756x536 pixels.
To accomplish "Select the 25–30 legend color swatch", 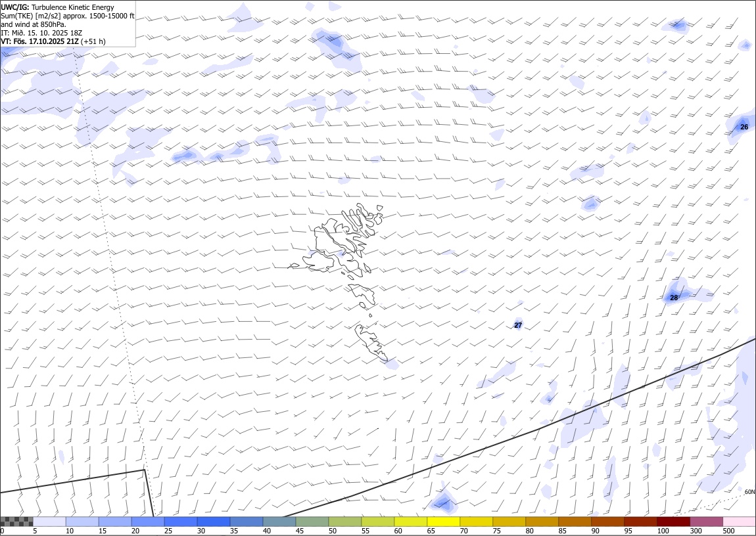I will tap(181, 522).
